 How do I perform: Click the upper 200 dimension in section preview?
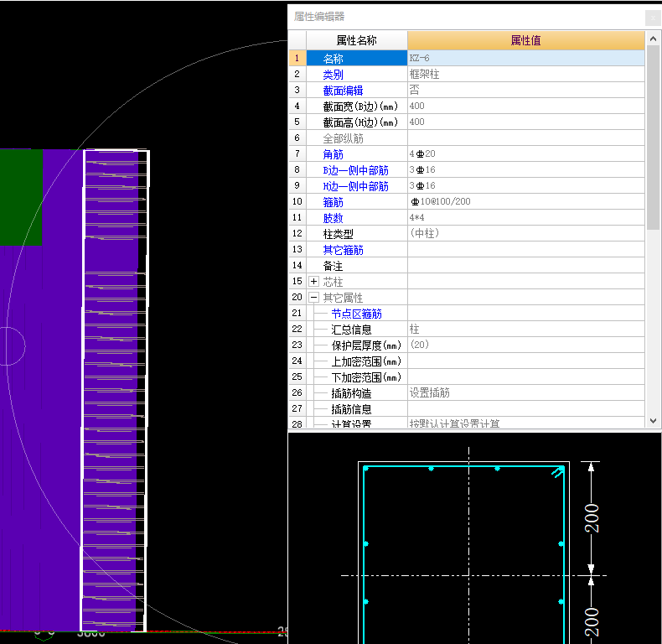pos(592,517)
